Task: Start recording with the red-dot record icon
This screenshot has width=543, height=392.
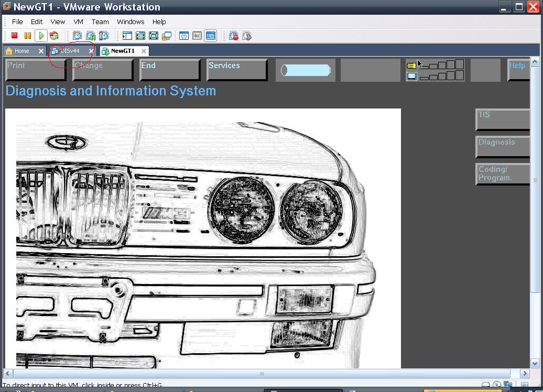Action: 234,35
